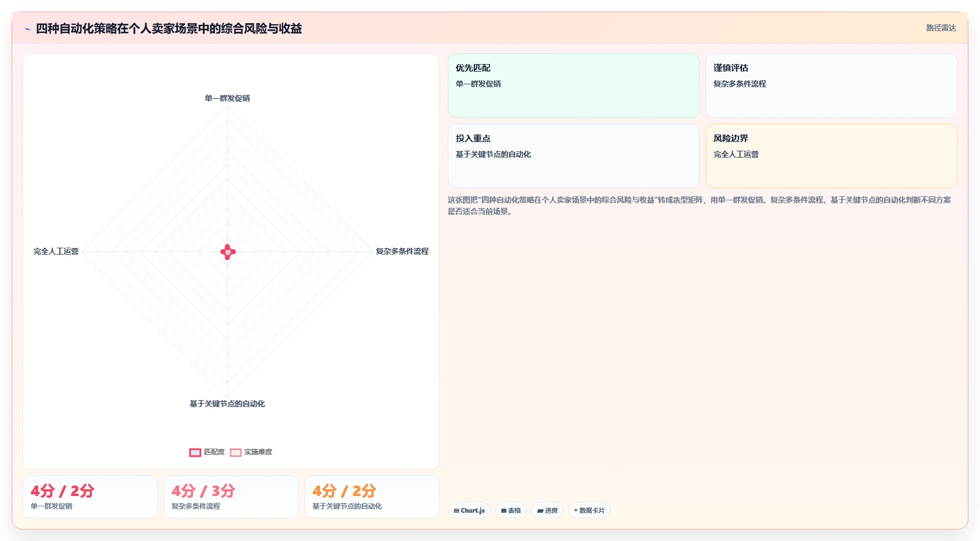This screenshot has width=980, height=541.
Task: Select the 风险边界 card
Action: point(831,156)
